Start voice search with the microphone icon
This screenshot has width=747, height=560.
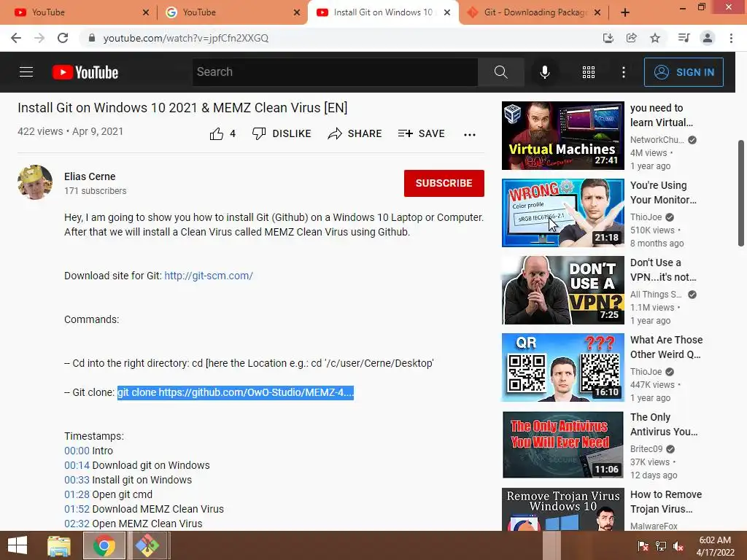(544, 72)
